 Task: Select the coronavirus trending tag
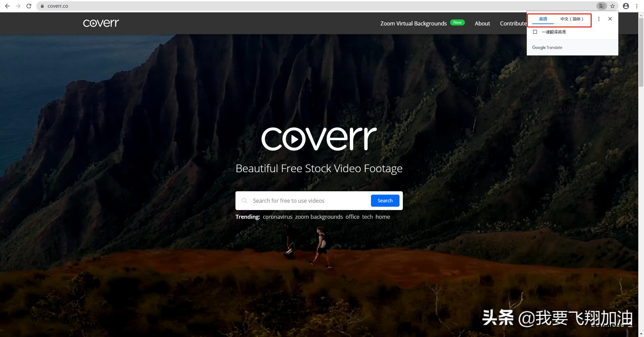click(277, 217)
